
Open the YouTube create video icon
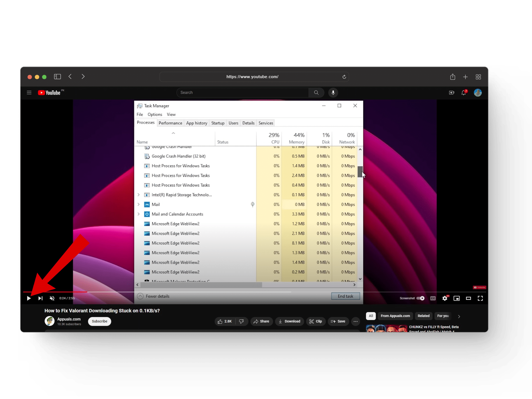pos(451,93)
